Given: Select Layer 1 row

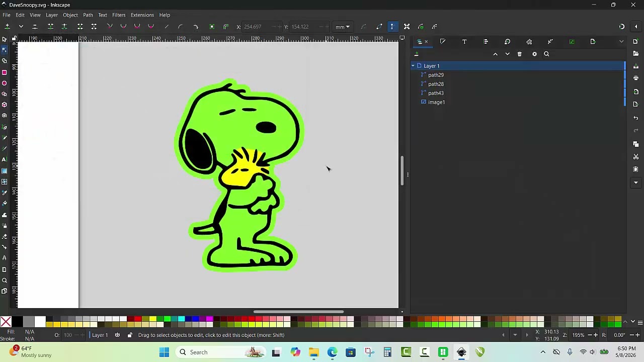Looking at the screenshot, I should coord(517,66).
